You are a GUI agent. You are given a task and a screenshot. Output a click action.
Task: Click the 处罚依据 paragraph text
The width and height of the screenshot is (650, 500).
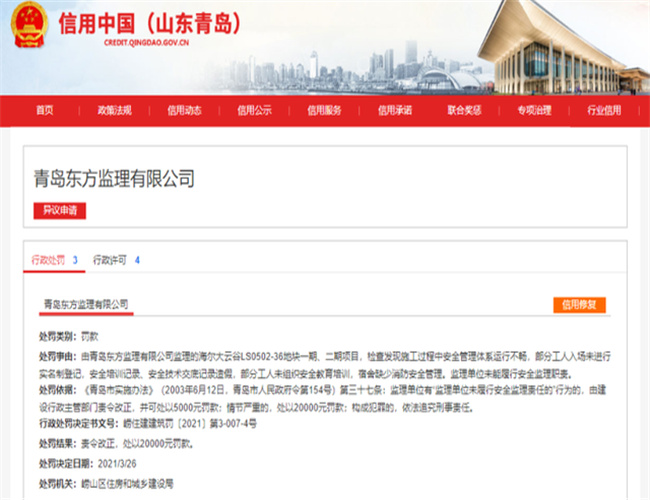323,399
